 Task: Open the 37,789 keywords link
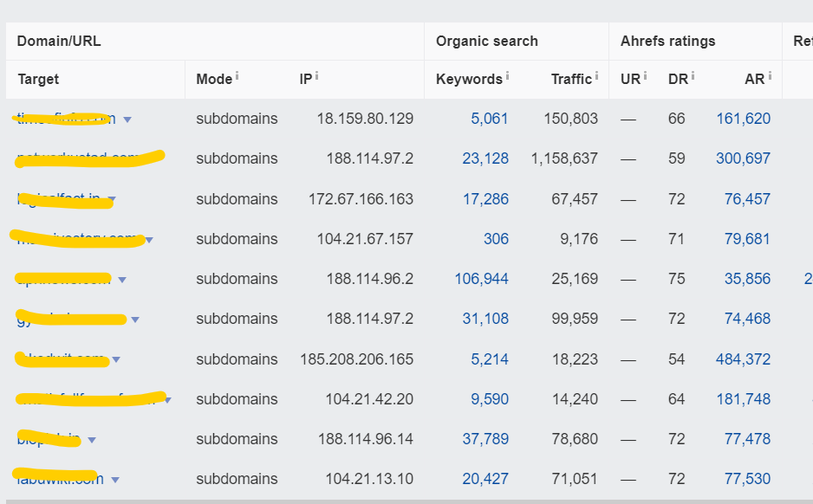tap(486, 439)
